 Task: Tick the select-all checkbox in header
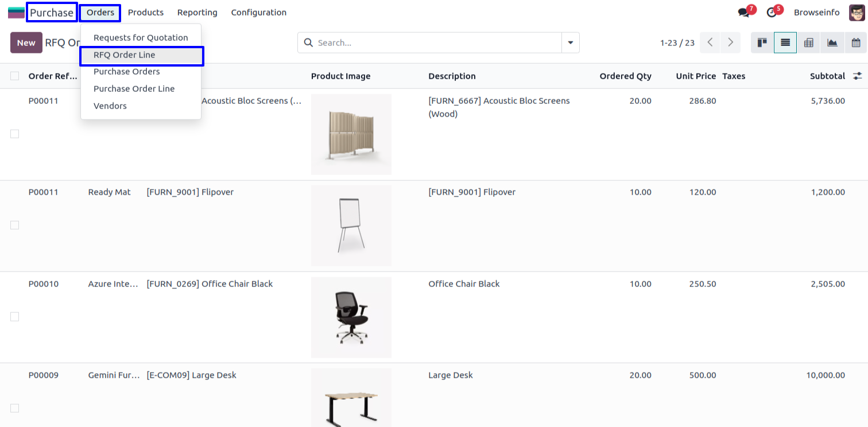15,76
